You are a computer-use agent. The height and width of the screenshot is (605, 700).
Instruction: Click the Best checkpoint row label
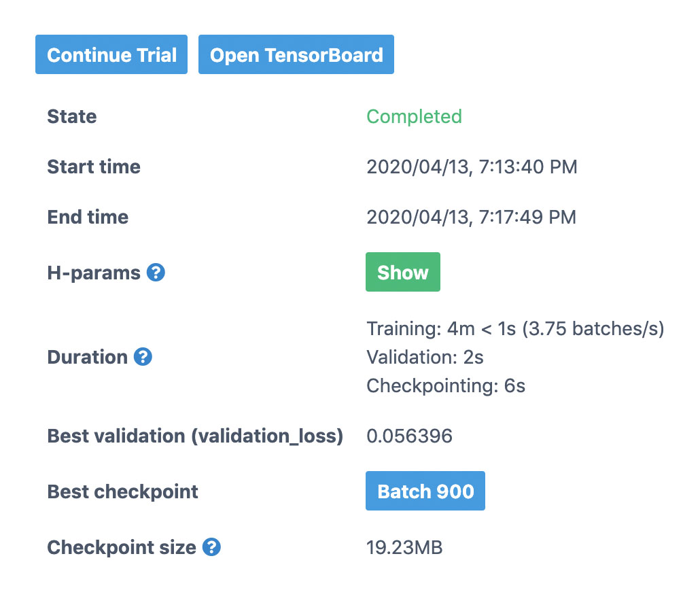(123, 491)
